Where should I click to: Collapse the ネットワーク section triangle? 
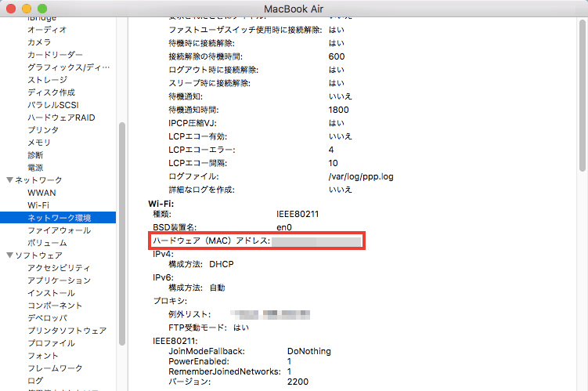(10, 180)
